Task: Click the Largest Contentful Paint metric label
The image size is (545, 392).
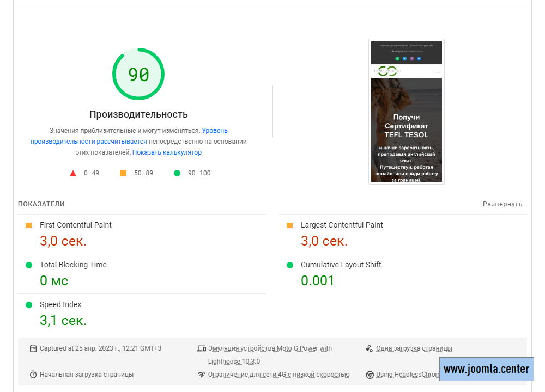Action: point(342,225)
